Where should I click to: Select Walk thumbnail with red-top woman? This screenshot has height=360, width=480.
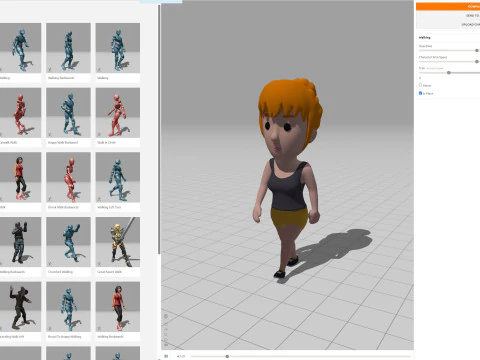tap(20, 177)
